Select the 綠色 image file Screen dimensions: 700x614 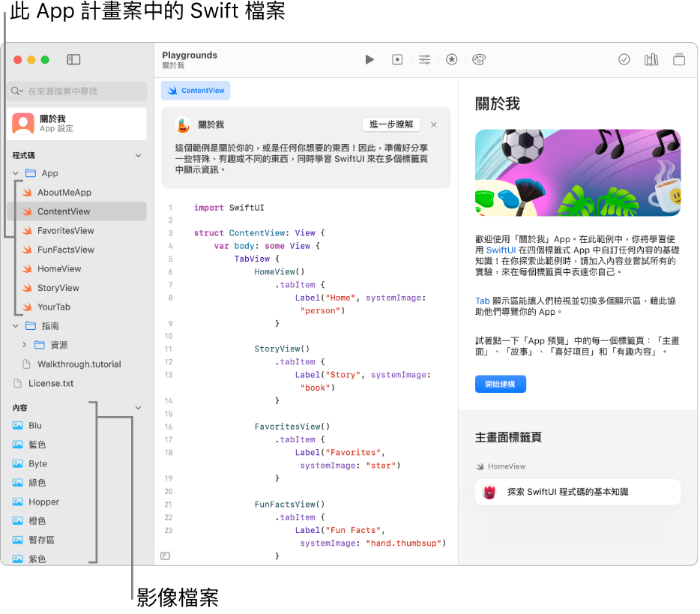tap(76, 483)
